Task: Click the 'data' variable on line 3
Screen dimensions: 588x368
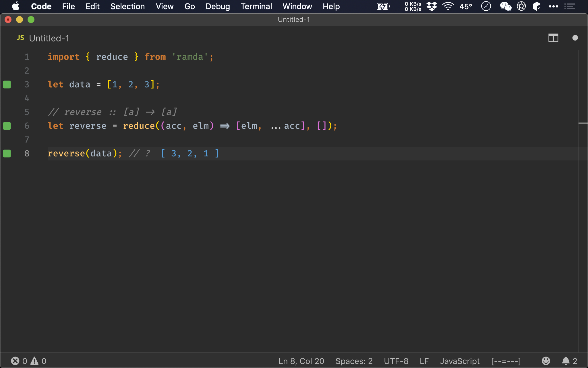Action: click(x=80, y=85)
